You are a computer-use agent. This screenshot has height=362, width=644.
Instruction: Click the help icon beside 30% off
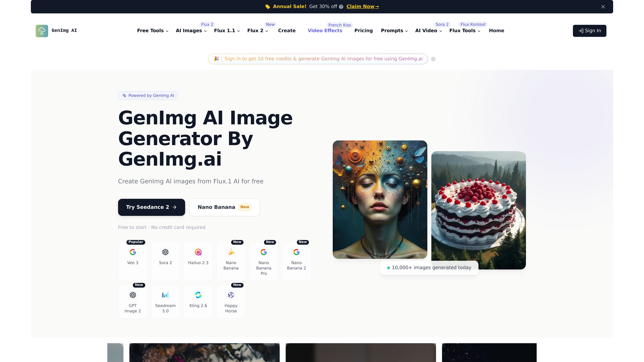(341, 7)
